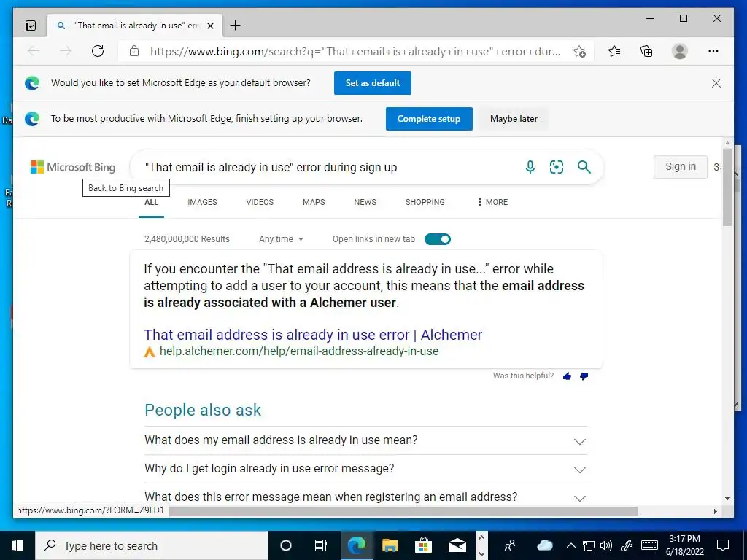
Task: Open Cortana circle icon in taskbar
Action: (285, 545)
